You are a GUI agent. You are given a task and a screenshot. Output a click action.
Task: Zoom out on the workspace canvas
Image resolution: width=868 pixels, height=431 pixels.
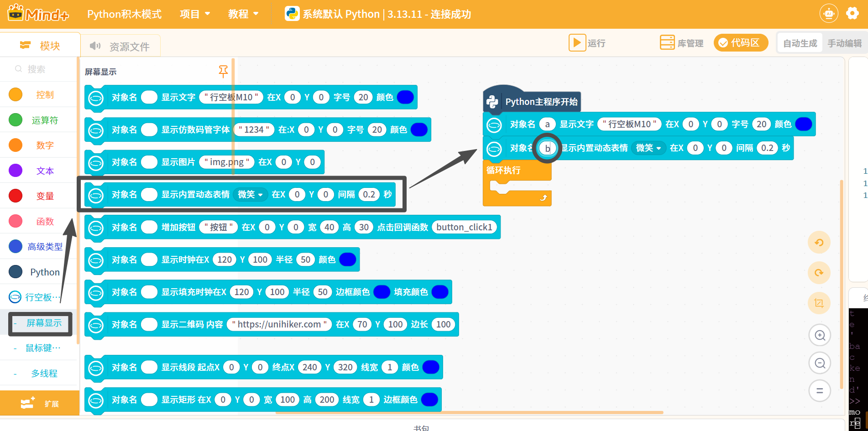[x=820, y=363]
